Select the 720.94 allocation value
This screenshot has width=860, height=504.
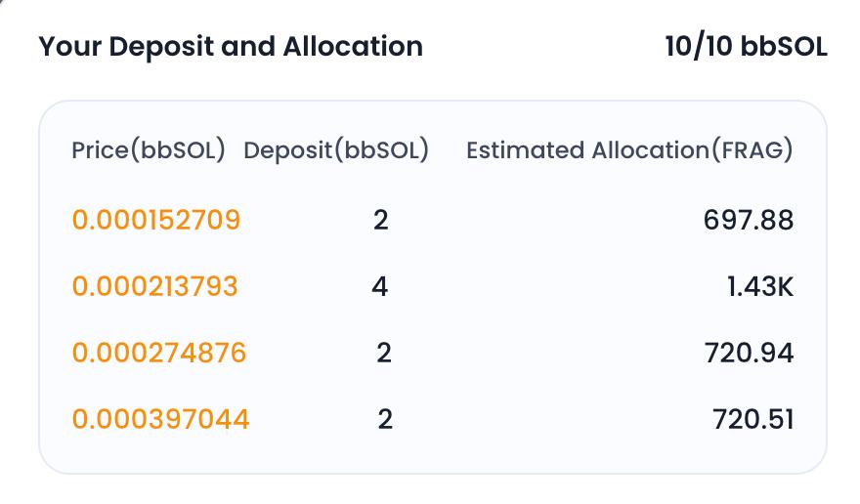[x=749, y=352]
